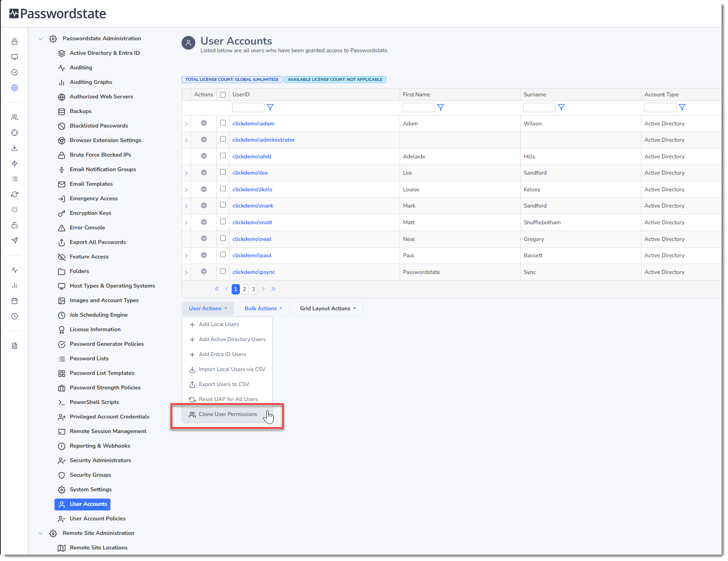Click the paper plane icon in the left rail
The width and height of the screenshot is (728, 561).
point(15,240)
